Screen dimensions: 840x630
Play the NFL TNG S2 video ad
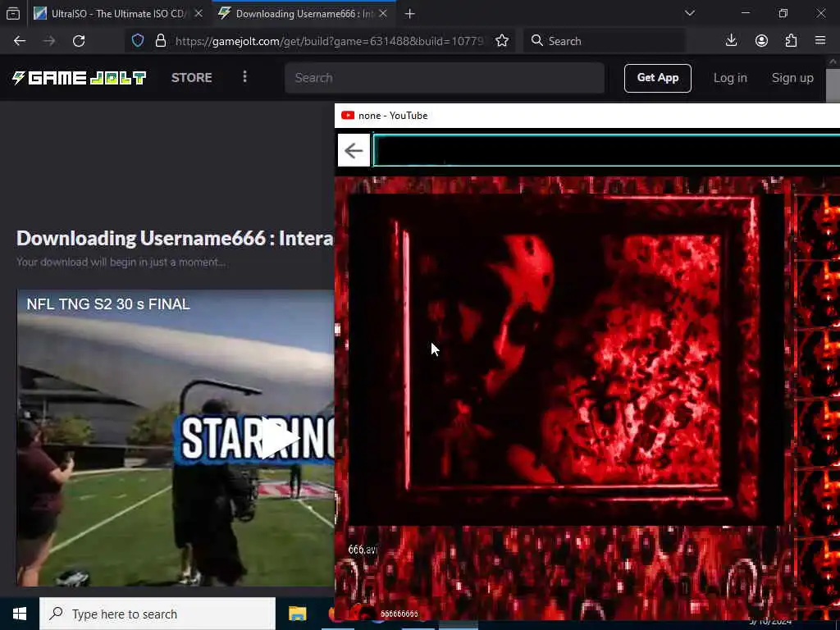[x=281, y=438]
